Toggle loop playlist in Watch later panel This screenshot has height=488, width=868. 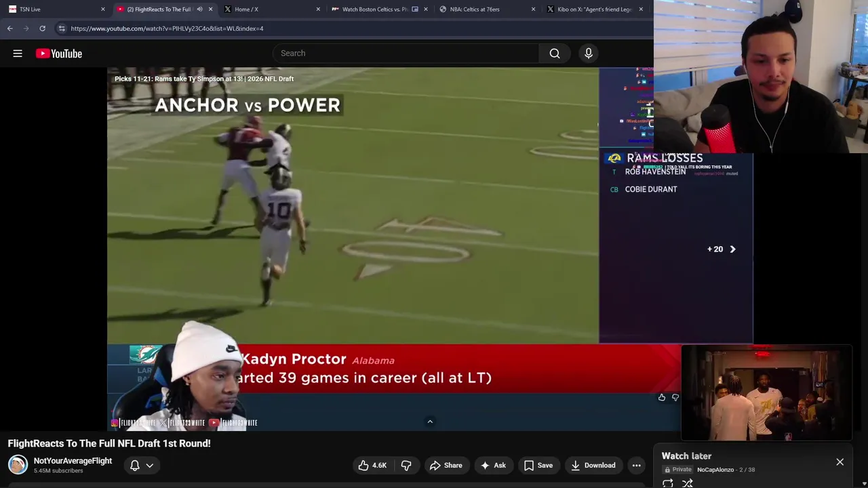click(x=668, y=483)
